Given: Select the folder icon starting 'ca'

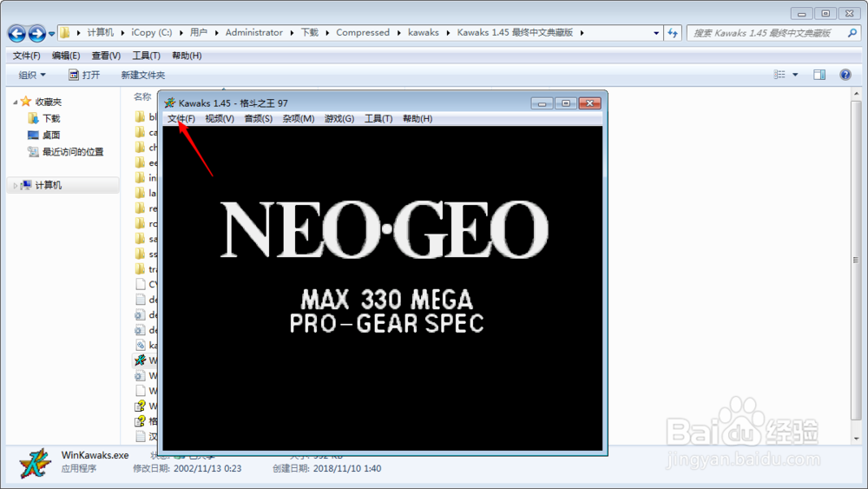Looking at the screenshot, I should click(140, 132).
